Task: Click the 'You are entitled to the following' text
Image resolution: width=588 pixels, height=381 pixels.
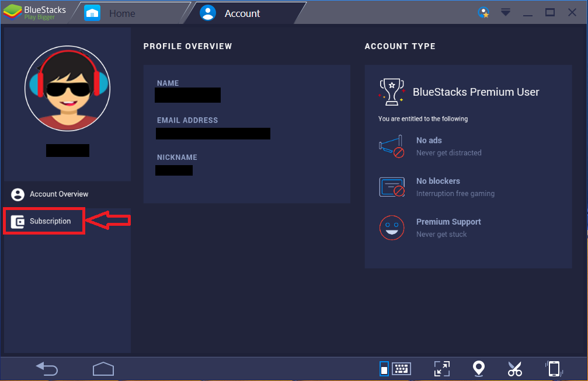Action: pyautogui.click(x=423, y=119)
